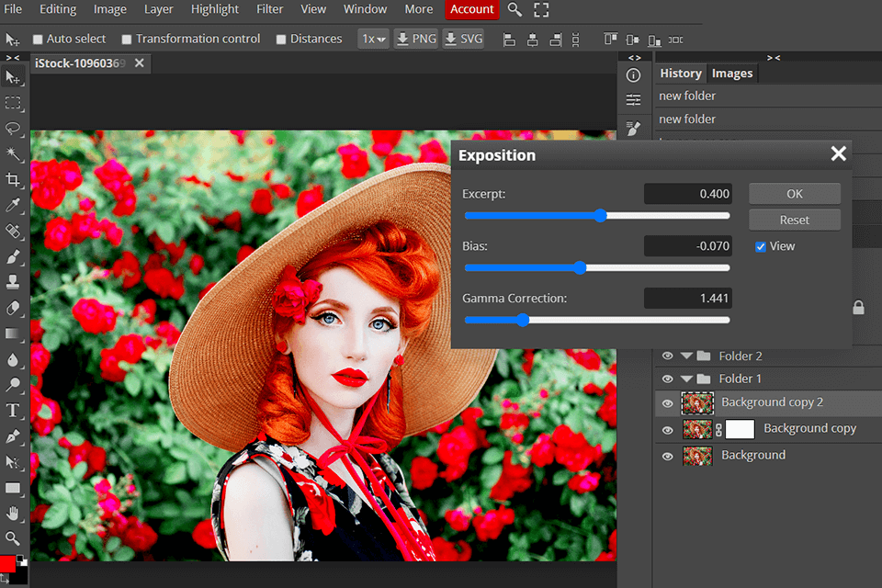The height and width of the screenshot is (588, 882).
Task: Select the Type tool
Action: pyautogui.click(x=13, y=411)
